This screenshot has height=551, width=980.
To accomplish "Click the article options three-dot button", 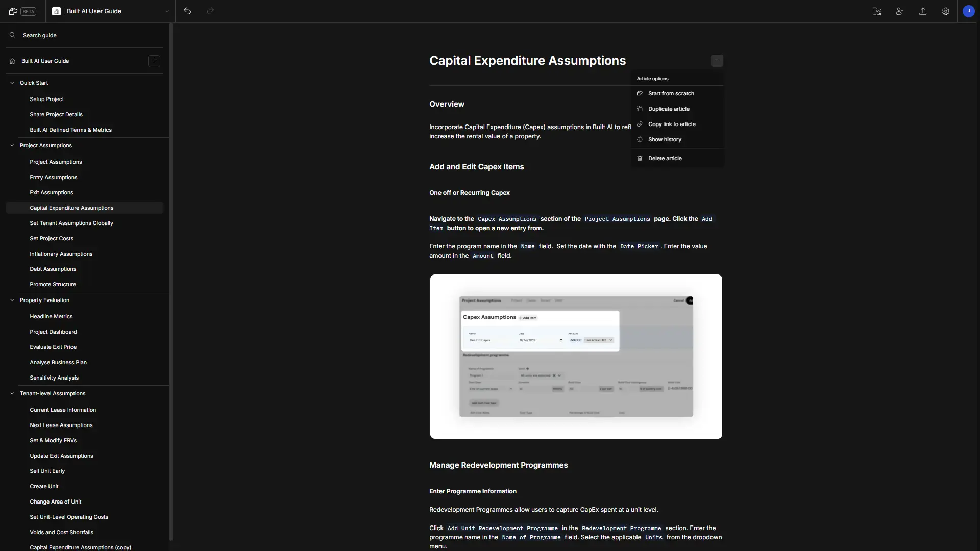I will pyautogui.click(x=717, y=61).
